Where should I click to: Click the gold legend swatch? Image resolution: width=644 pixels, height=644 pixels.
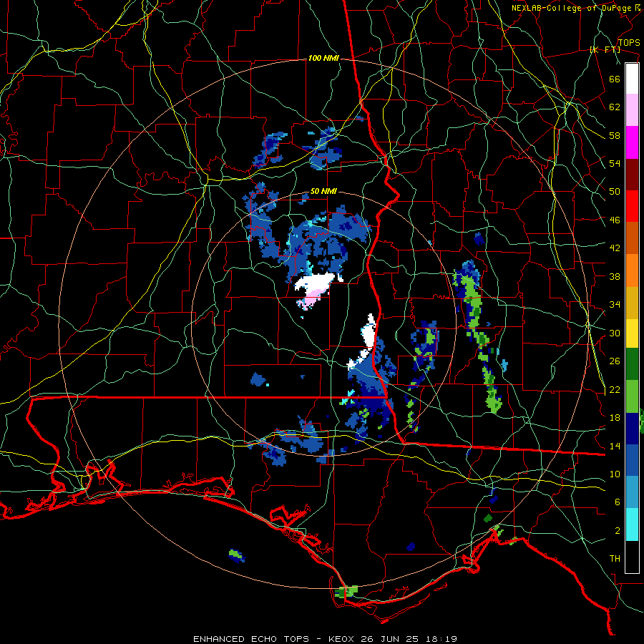[632, 303]
